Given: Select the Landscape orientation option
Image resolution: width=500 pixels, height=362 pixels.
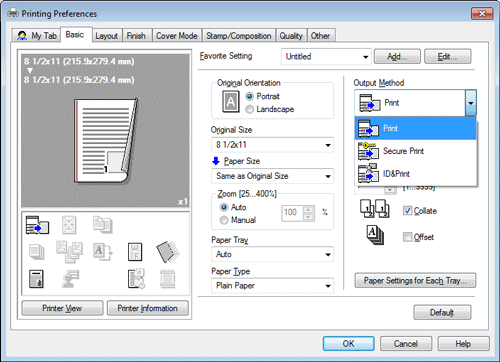Looking at the screenshot, I should [250, 109].
